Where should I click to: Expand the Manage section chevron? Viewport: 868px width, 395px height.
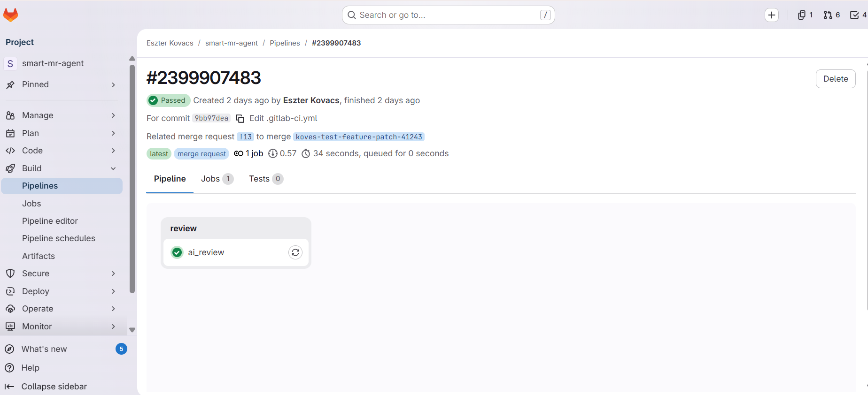click(x=113, y=115)
